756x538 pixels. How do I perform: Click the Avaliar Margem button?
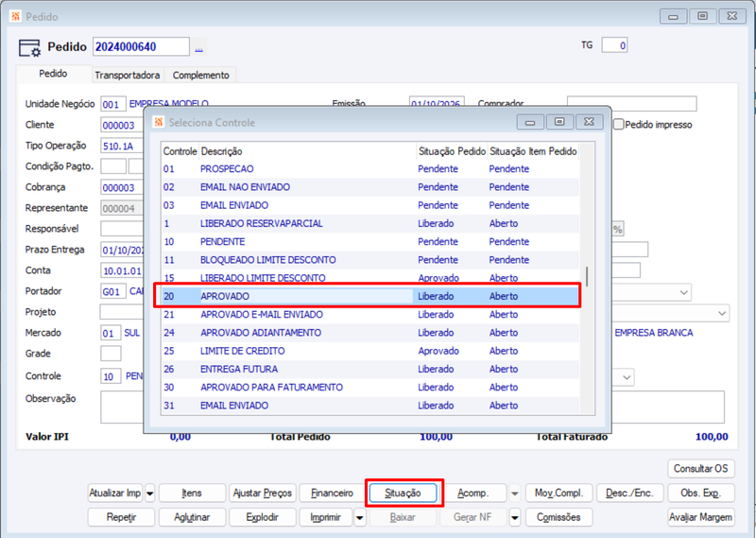[701, 517]
